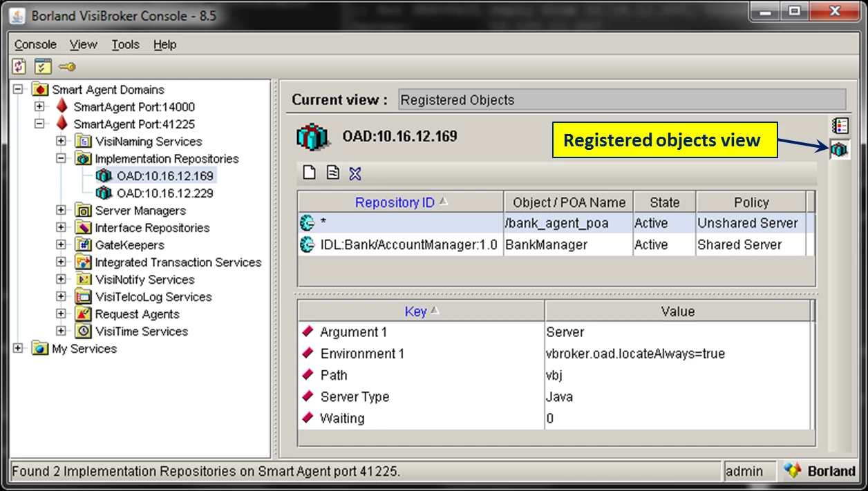868x491 pixels.
Task: Open the Console menu
Action: [x=35, y=44]
